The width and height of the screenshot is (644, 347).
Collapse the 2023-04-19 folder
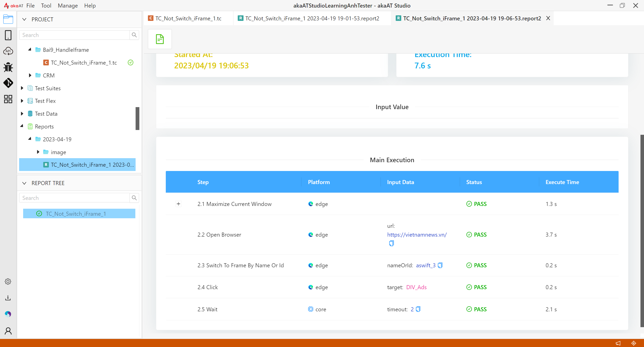click(30, 139)
